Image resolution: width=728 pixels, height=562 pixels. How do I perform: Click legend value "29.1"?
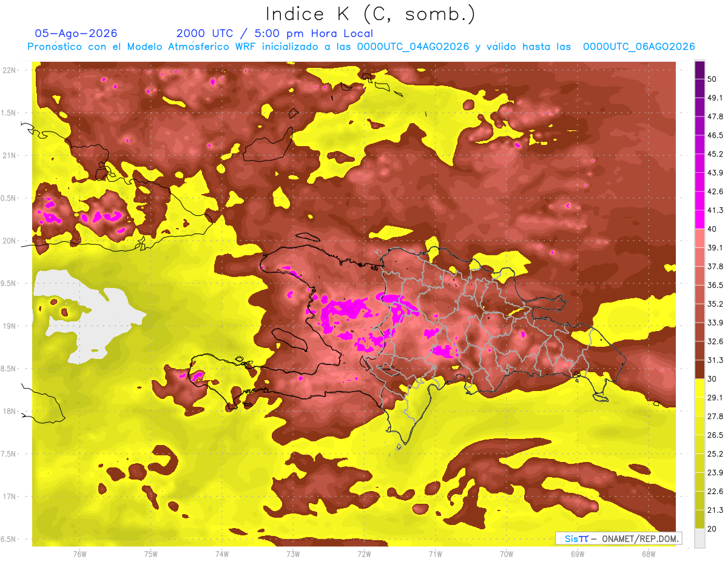(715, 398)
